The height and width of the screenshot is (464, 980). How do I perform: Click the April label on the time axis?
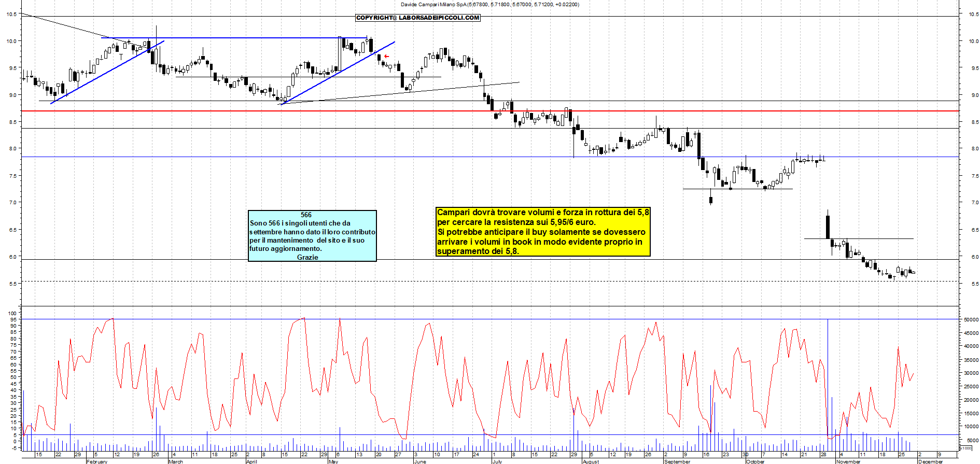point(251,461)
